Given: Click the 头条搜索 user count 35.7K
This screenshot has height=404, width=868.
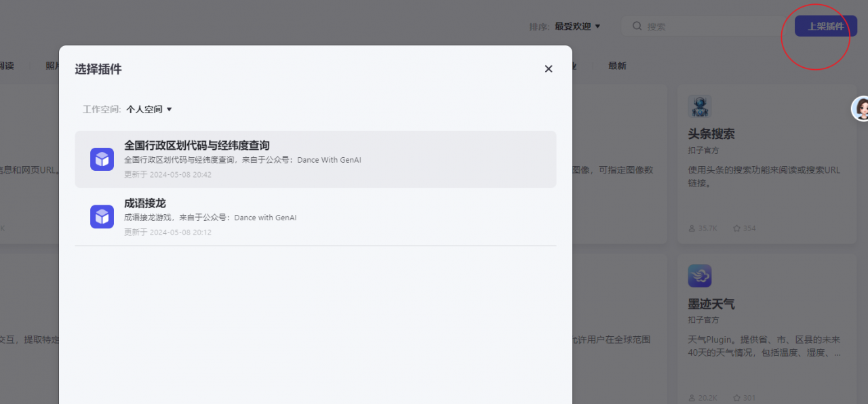Looking at the screenshot, I should tap(703, 228).
